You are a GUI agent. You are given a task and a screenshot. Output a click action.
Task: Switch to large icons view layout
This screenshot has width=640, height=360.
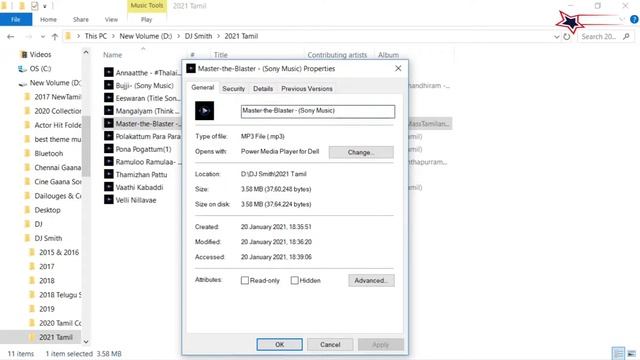click(x=631, y=353)
